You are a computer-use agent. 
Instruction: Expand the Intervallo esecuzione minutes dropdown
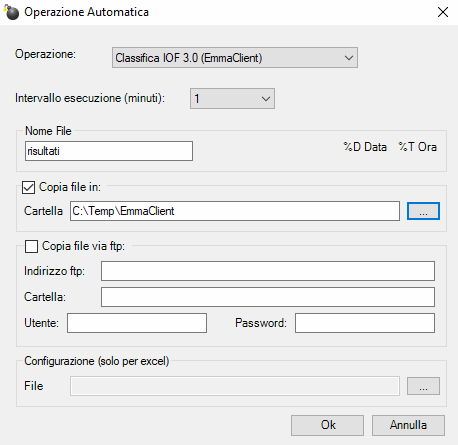(232, 99)
